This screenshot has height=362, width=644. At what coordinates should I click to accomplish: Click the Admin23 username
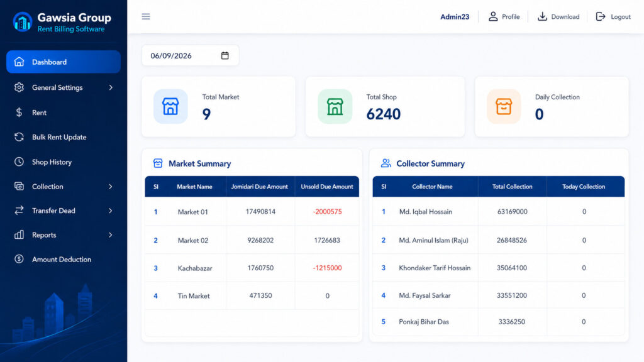tap(455, 17)
